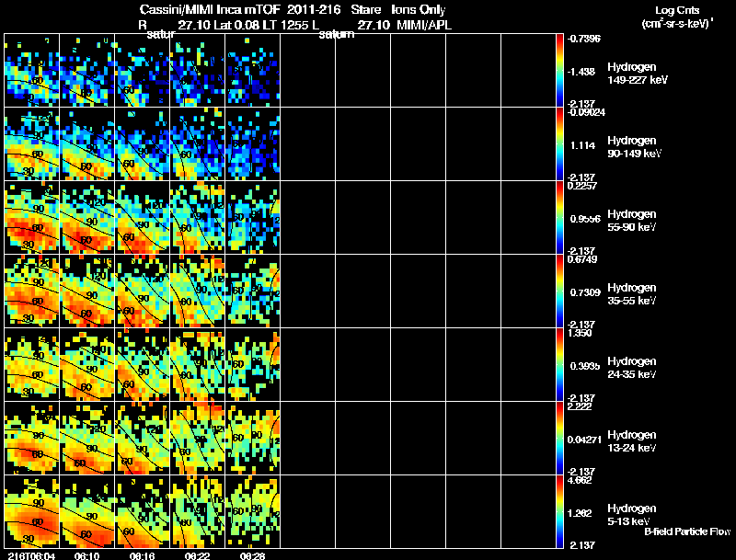Click the Hydrogen 35-55 keV color bar
This screenshot has width=736, height=560.
click(x=559, y=291)
